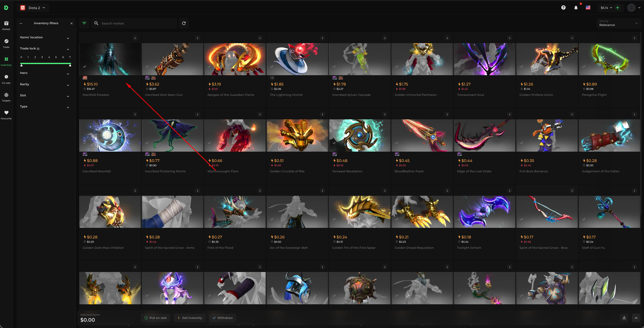Screen dimensions: 644x328
Task: Open options menu for Inscribed Moonfall
Action: 135,114
